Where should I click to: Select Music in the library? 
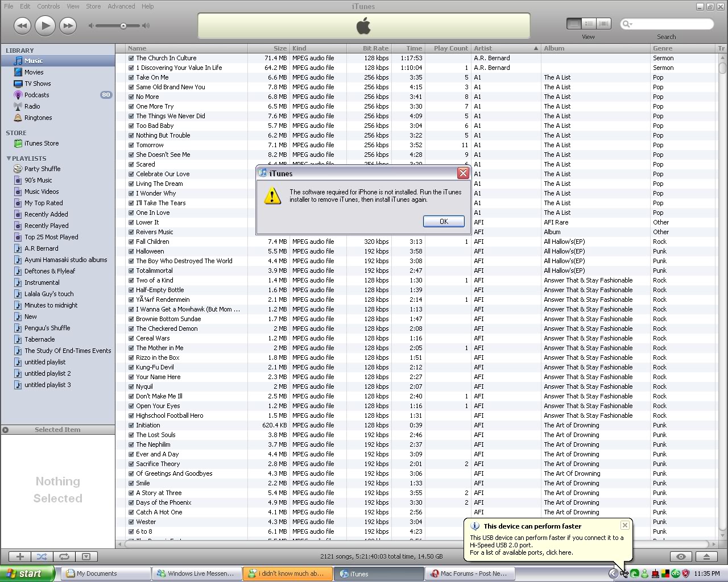click(x=57, y=61)
